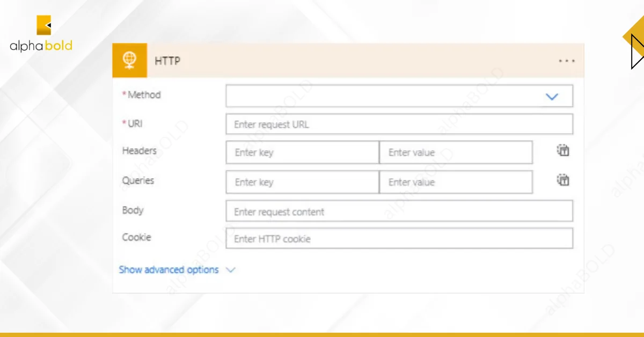Screen dimensions: 644x337
Task: Click the Headers label
Action: 139,151
